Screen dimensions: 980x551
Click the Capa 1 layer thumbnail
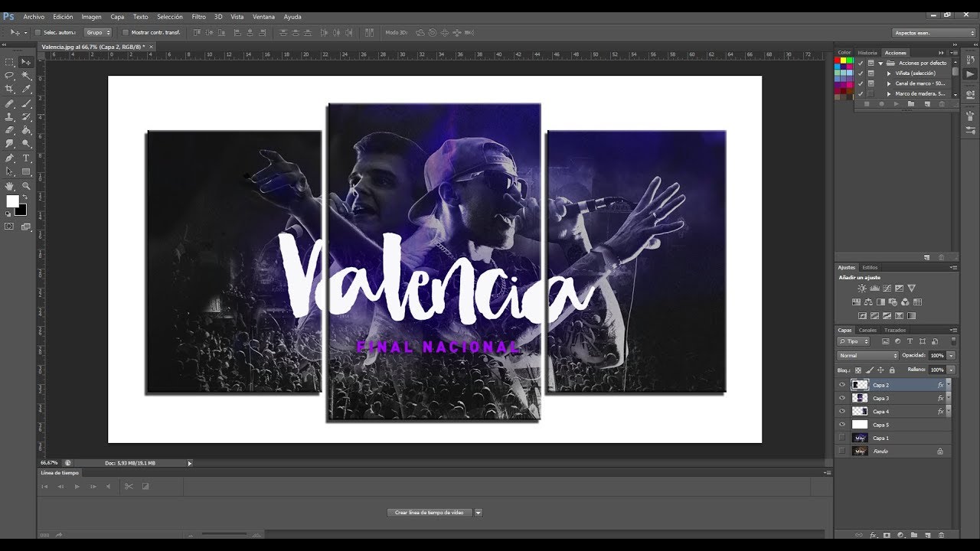tap(860, 438)
